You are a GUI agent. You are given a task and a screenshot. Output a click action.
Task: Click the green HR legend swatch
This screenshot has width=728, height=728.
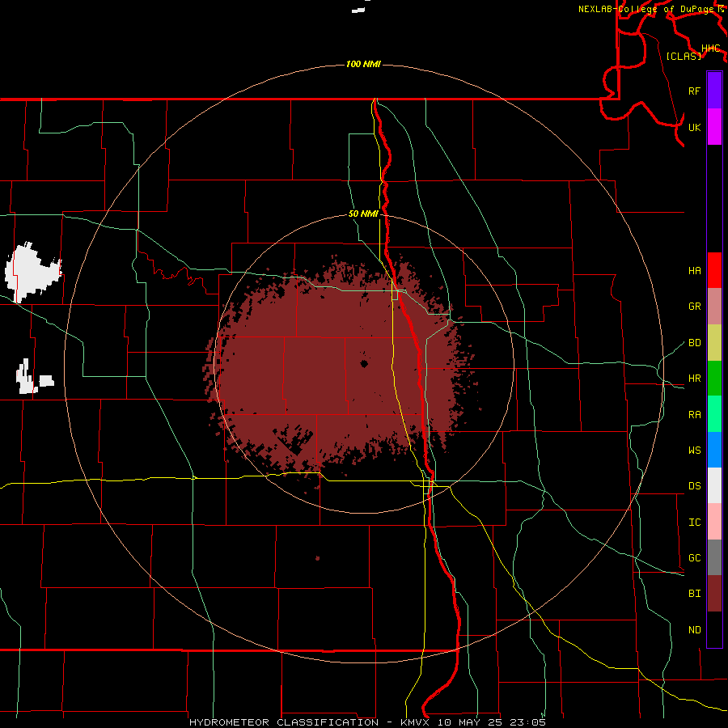click(x=714, y=378)
